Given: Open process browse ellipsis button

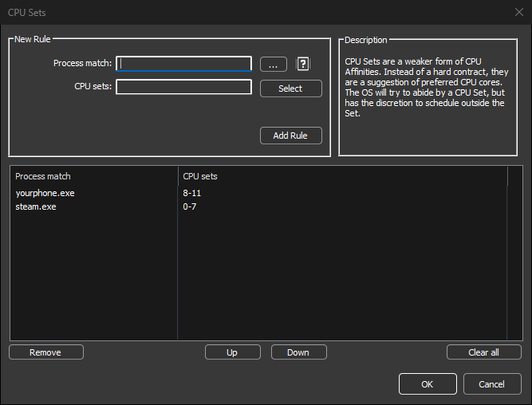Looking at the screenshot, I should 274,64.
